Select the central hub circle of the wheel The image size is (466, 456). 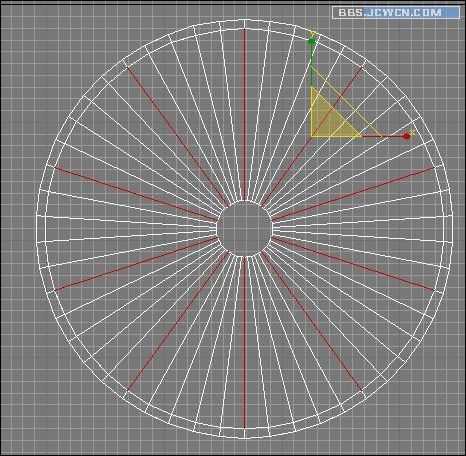point(245,229)
